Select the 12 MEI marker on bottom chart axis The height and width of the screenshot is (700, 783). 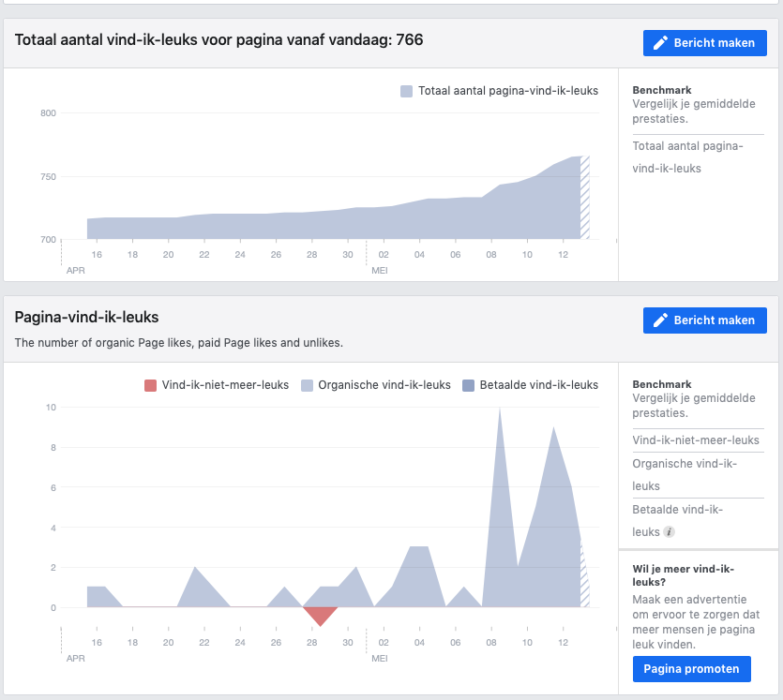[x=564, y=643]
